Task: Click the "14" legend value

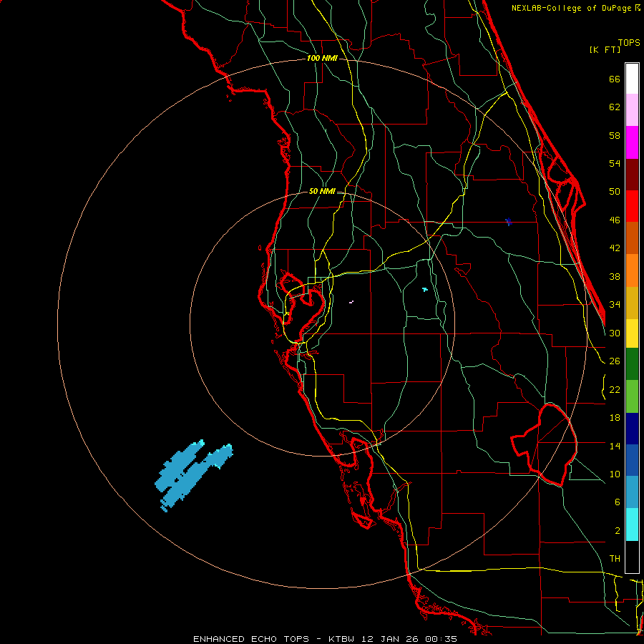Action: click(x=615, y=446)
